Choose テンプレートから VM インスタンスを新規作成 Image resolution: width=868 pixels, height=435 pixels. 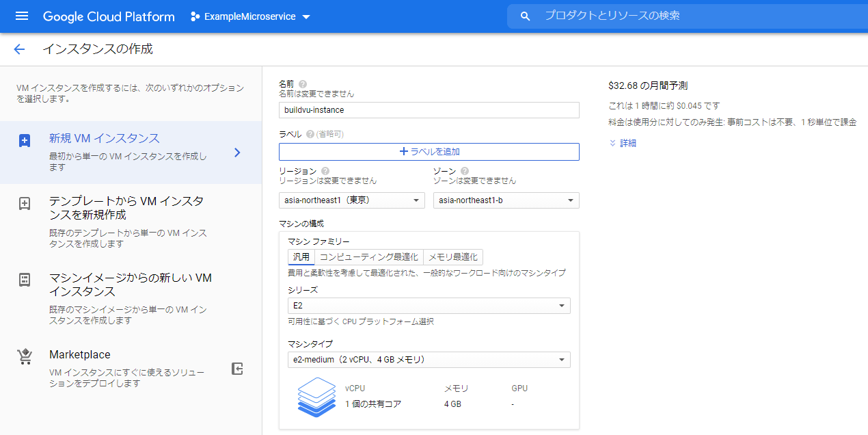(131, 222)
